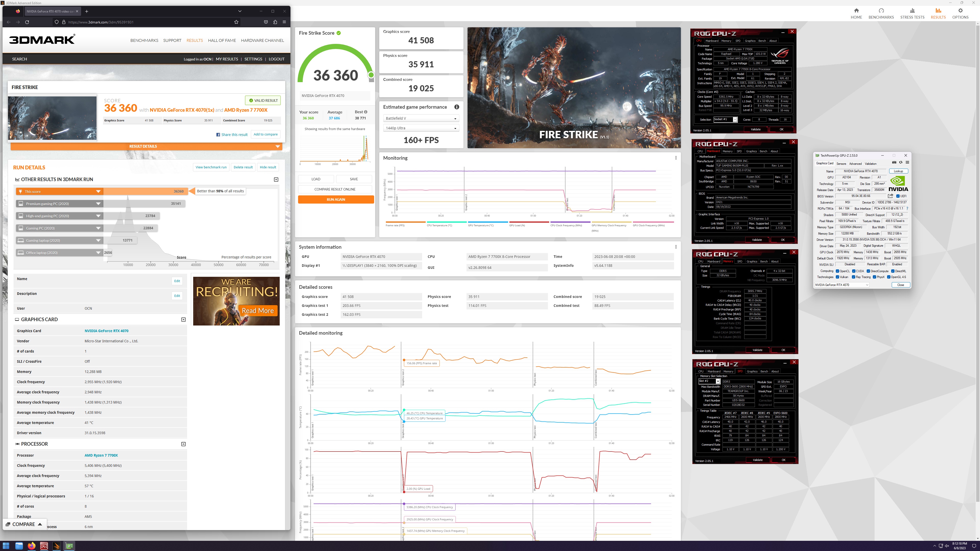980x551 pixels.
Task: Switch to the Sensors tab in GPU-Z
Action: (x=841, y=164)
